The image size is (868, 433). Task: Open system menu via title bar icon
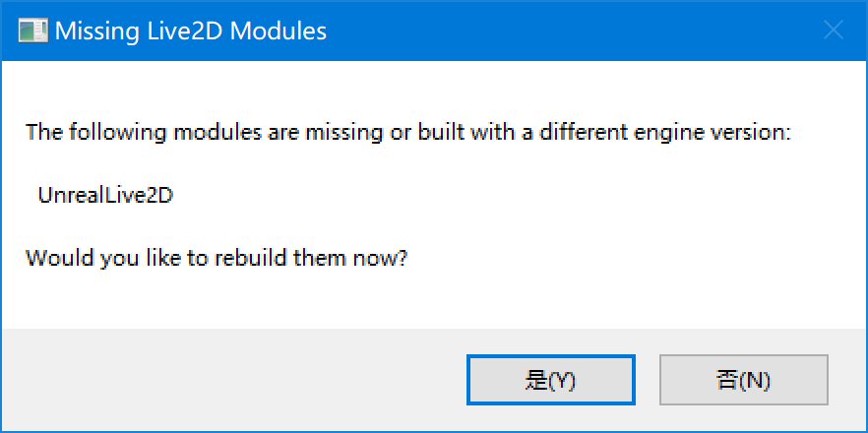(x=32, y=31)
